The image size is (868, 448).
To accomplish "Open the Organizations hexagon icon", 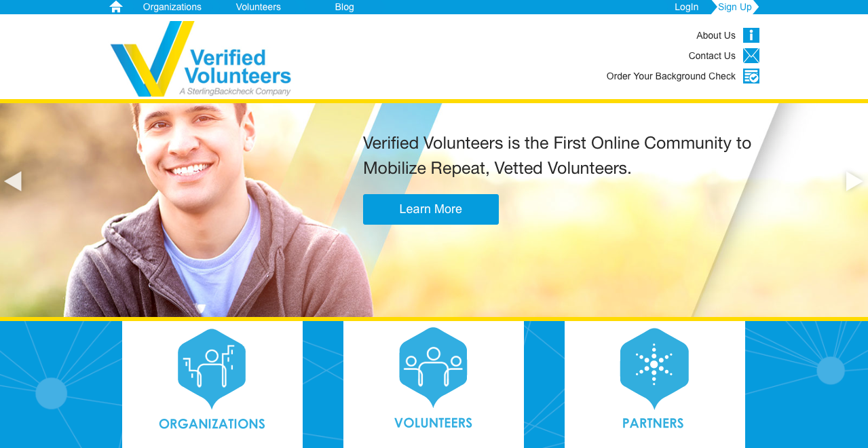I will point(212,369).
